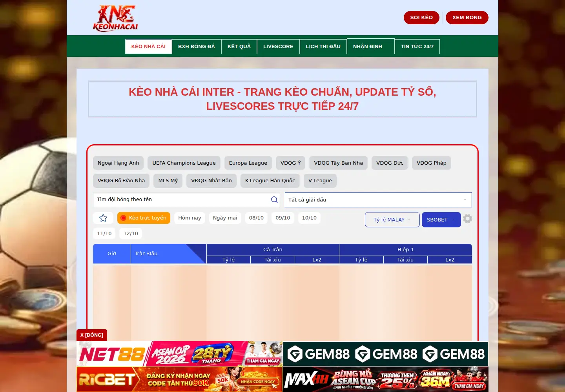The image size is (565, 392).
Task: Select the KÈO NHÀ CÁI tab
Action: (148, 46)
